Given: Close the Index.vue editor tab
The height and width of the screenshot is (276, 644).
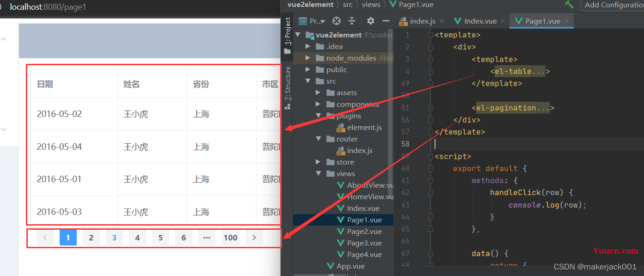Looking at the screenshot, I should [x=503, y=21].
